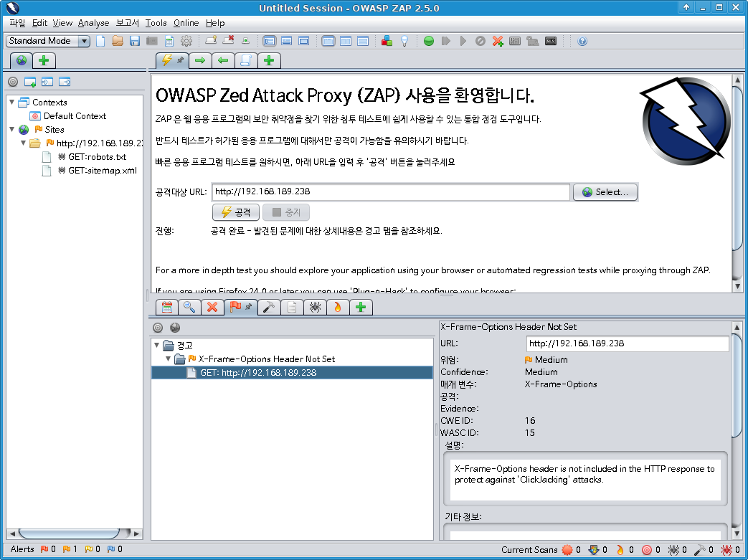Open the Spider tab

[x=315, y=307]
